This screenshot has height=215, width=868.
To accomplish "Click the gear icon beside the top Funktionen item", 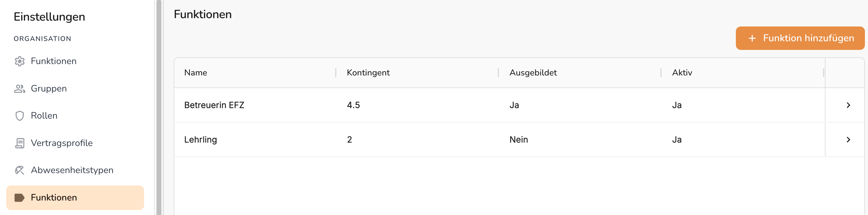I will (x=19, y=61).
